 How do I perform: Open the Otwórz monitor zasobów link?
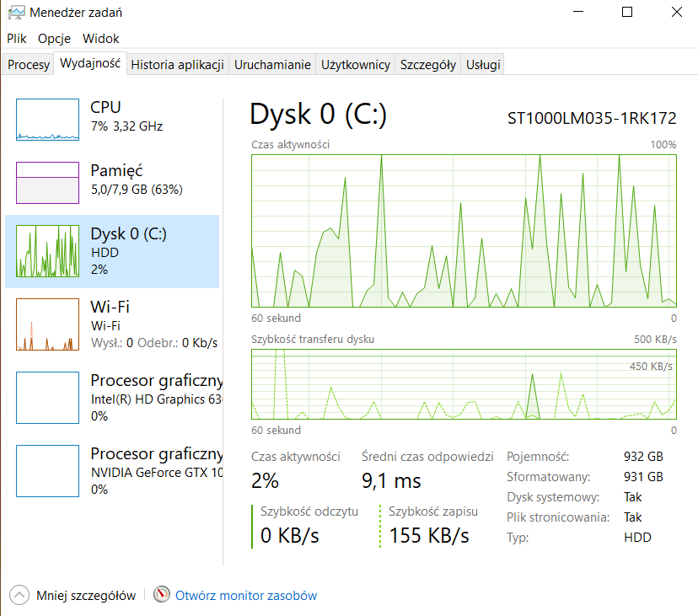pos(245,596)
